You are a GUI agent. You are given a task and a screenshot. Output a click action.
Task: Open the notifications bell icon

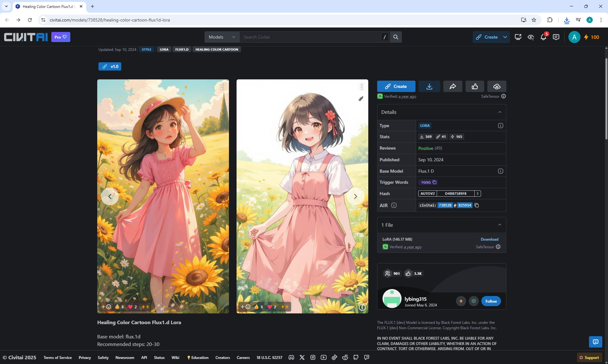pos(543,37)
